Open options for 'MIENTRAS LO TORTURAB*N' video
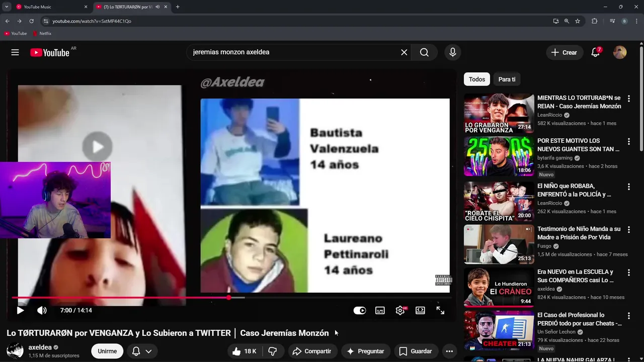The height and width of the screenshot is (362, 644). (x=628, y=99)
